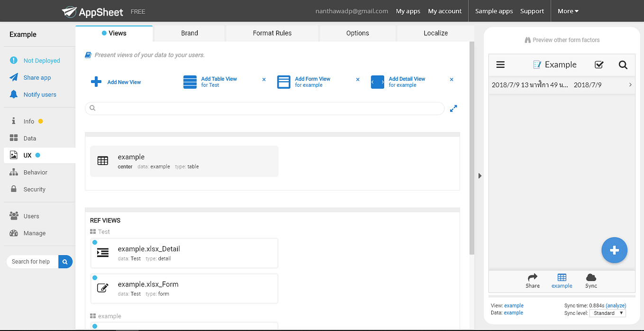
Task: Open Info section via its i icon
Action: point(14,121)
